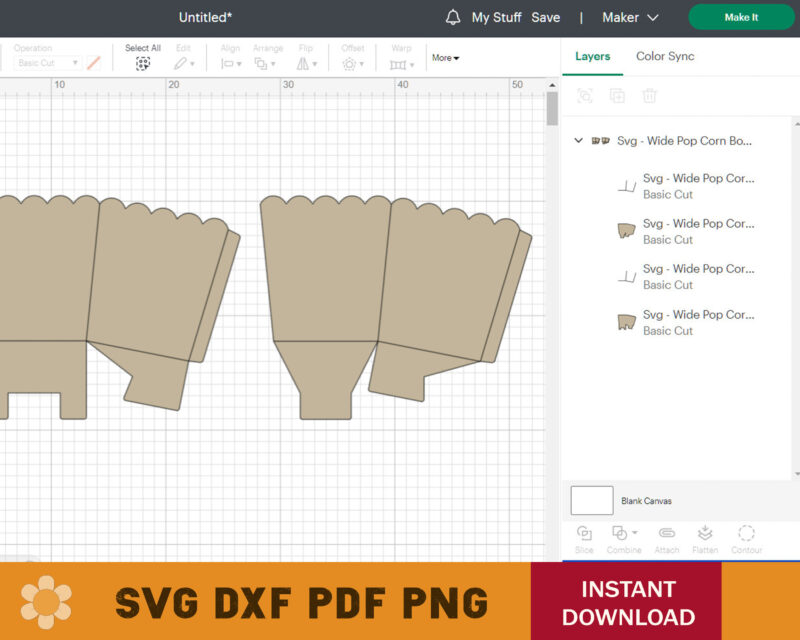Activate the Attach tool
Viewport: 800px width, 640px height.
tap(666, 535)
